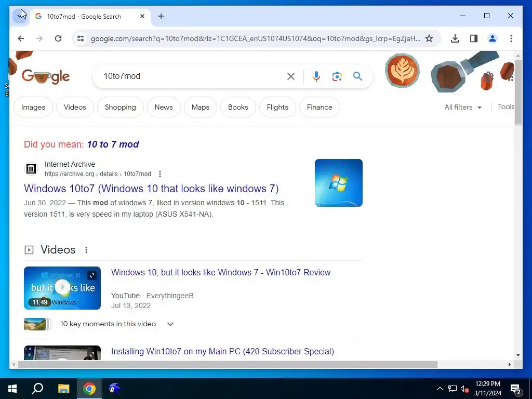Screen dimensions: 532x399
Task: Open the Videos section three-dot menu
Action: click(x=86, y=250)
